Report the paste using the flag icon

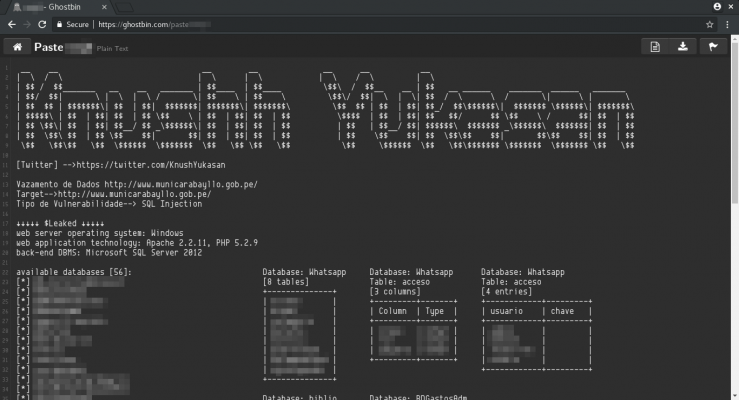pos(712,46)
